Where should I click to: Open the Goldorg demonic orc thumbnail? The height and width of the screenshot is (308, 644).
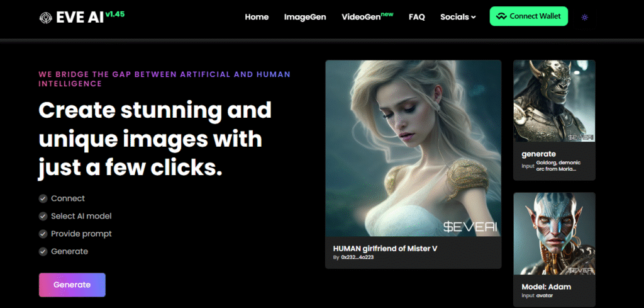(554, 101)
